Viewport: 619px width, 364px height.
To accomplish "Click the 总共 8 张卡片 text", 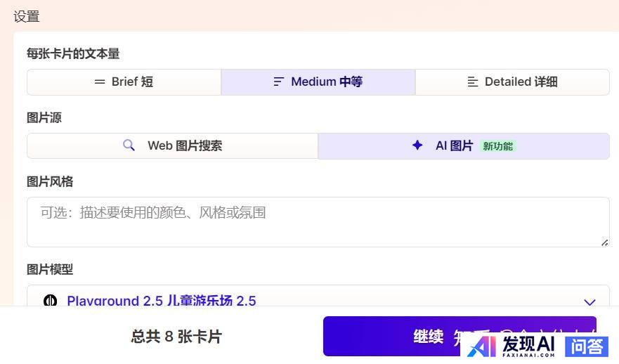I will click(176, 337).
